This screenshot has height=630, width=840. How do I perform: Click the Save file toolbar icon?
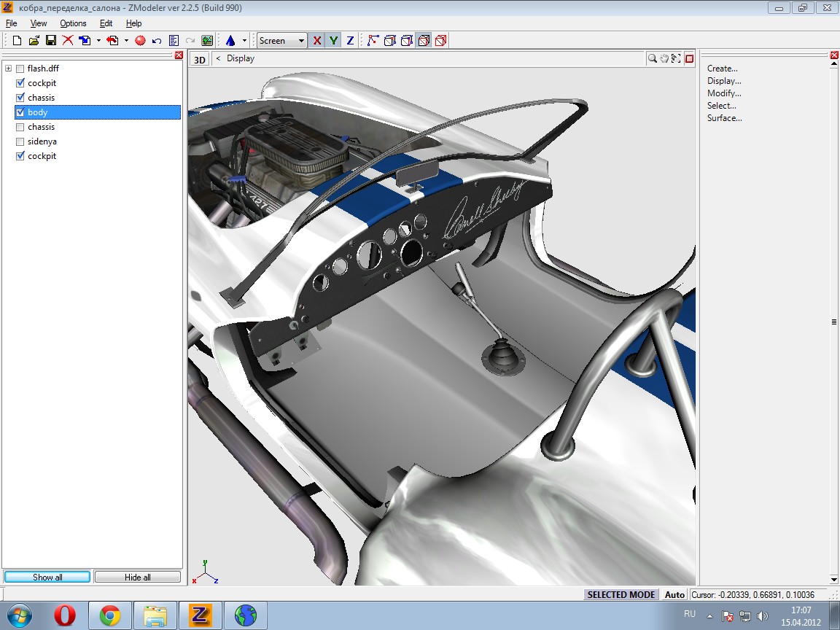click(x=51, y=41)
